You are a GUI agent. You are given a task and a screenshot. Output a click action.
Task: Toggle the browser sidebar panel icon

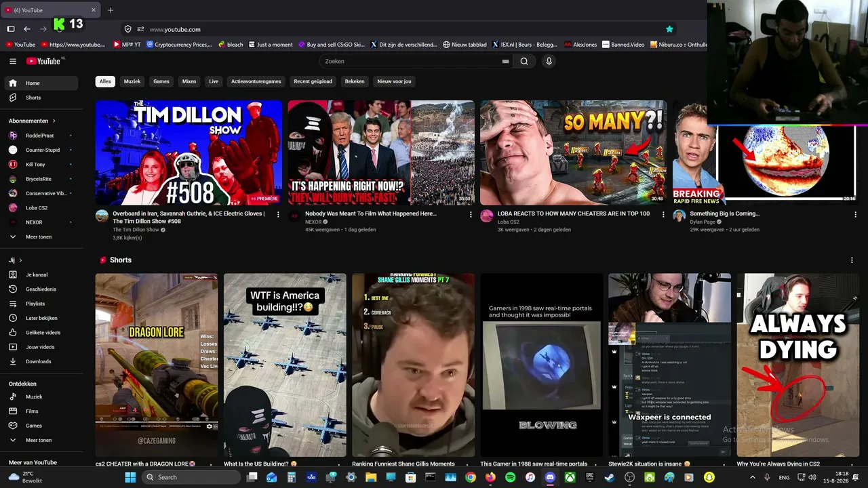point(11,29)
